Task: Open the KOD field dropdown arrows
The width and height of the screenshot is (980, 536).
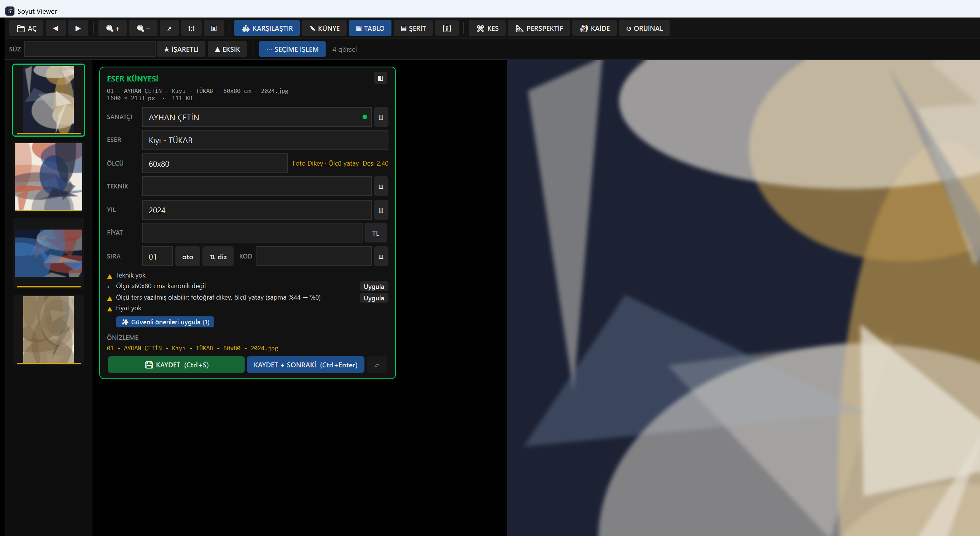Action: tap(381, 257)
